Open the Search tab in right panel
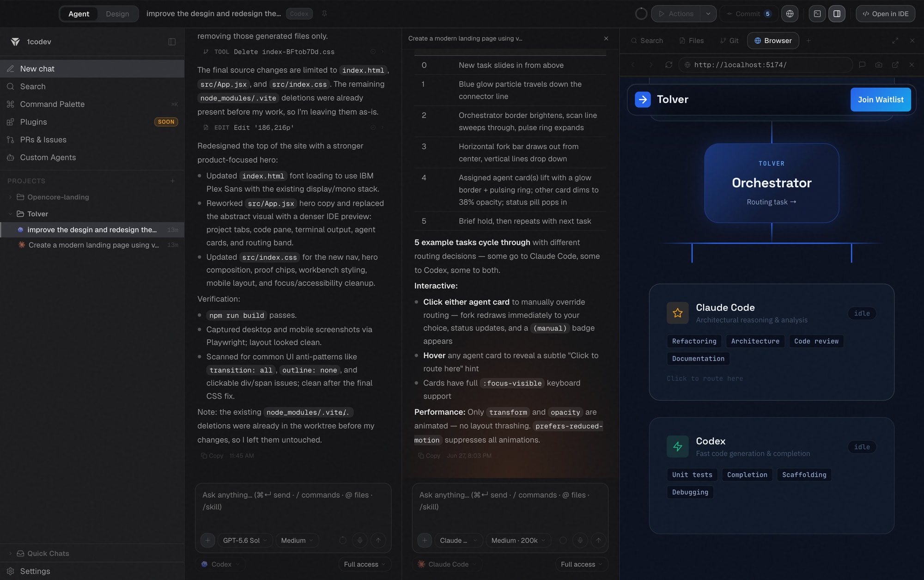924x580 pixels. pyautogui.click(x=647, y=41)
